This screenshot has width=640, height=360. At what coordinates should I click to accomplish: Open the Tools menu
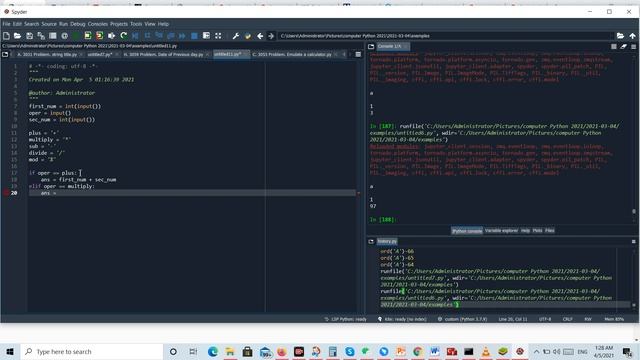pos(136,24)
